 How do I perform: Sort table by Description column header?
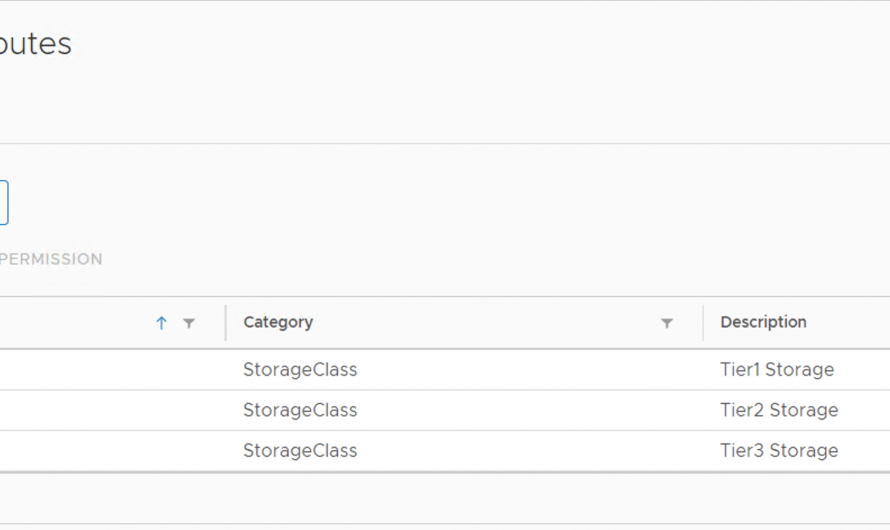pos(763,322)
